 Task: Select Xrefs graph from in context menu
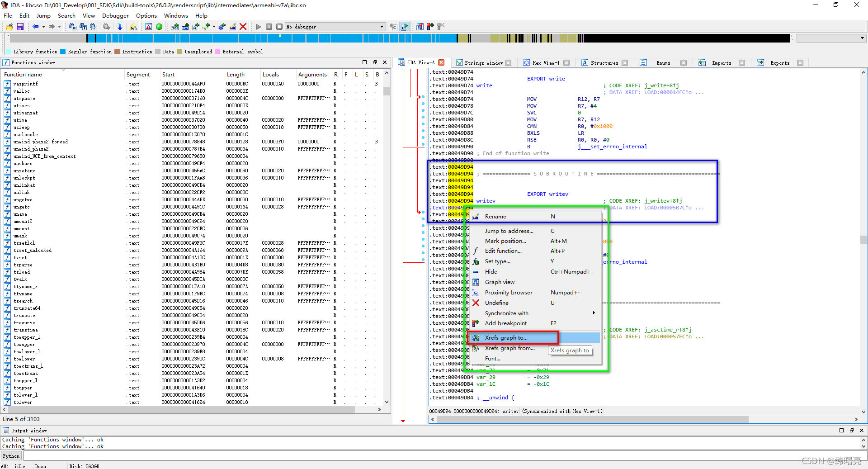pos(510,348)
